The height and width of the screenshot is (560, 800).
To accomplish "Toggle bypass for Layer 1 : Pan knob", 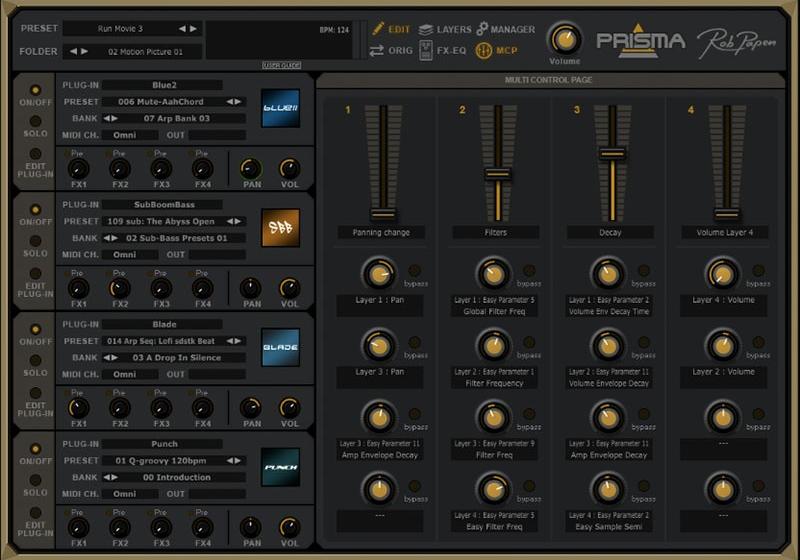I will tap(413, 271).
